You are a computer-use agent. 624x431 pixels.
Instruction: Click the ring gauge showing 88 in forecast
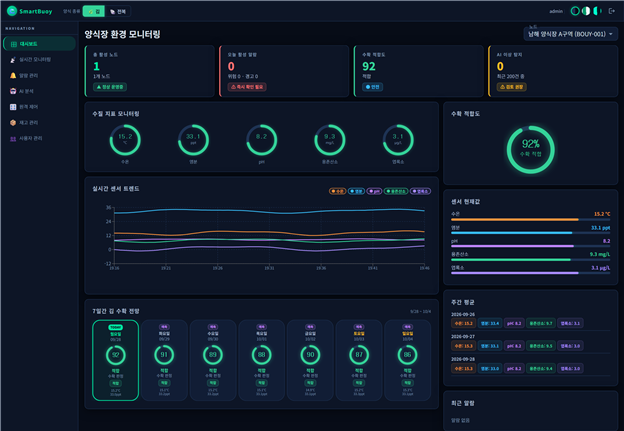coord(261,355)
